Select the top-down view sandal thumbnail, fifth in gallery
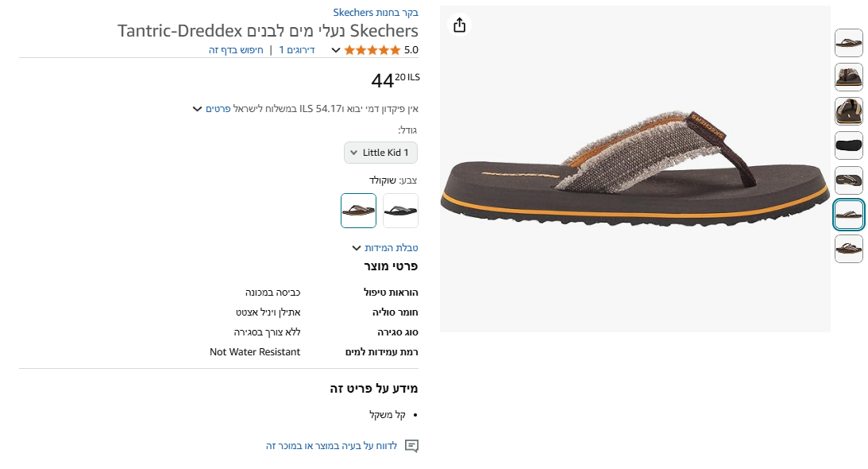868x469 pixels. point(848,180)
